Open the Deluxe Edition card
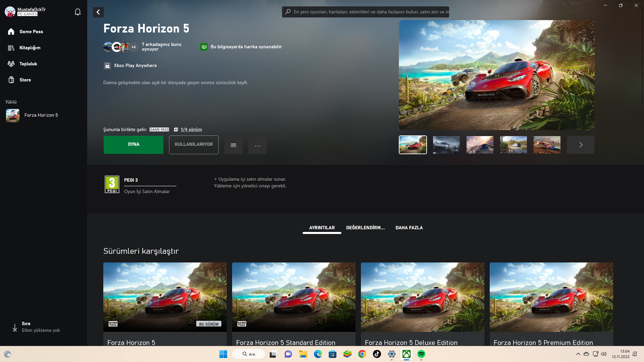644x362 pixels. (423, 304)
